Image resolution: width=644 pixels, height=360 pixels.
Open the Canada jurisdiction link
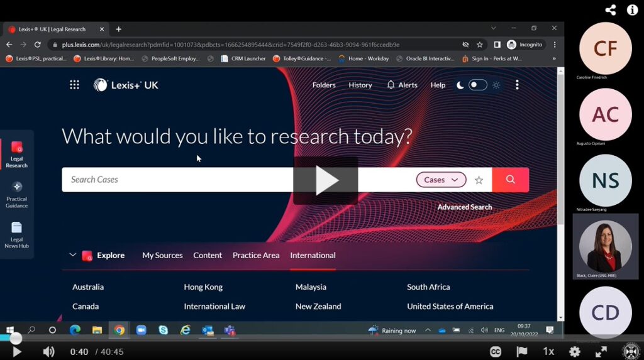point(86,306)
